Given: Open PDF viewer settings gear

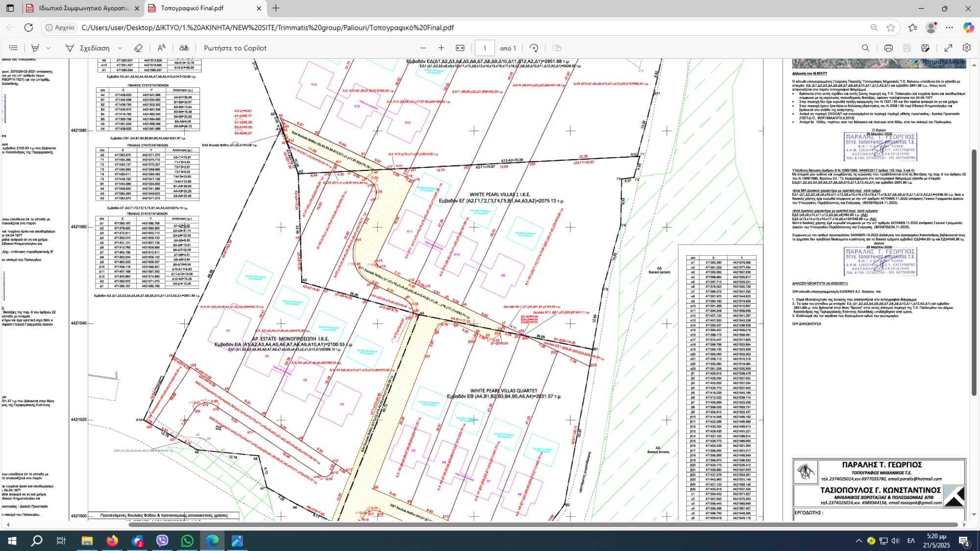Looking at the screenshot, I should coord(967,48).
